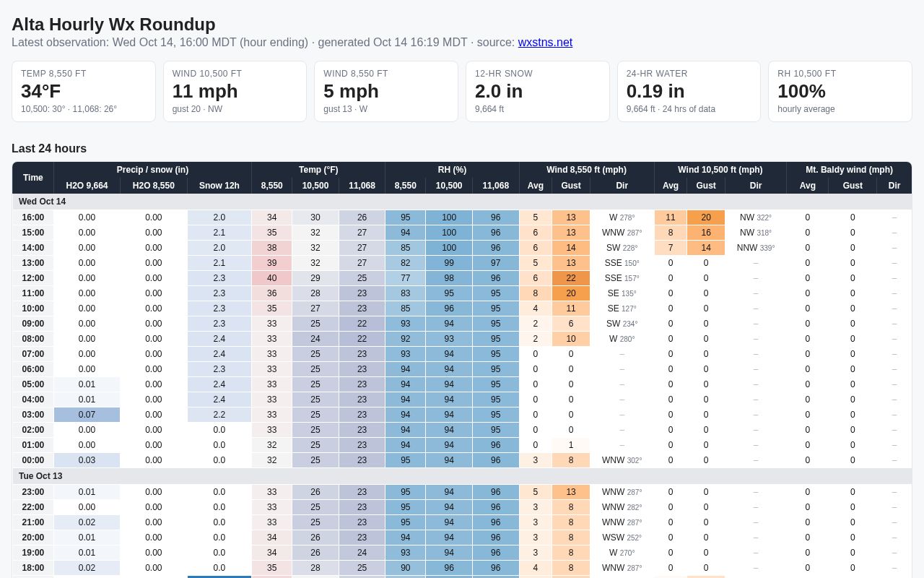Click the Last 24 hours heading
The width and height of the screenshot is (924, 578).
(x=49, y=149)
